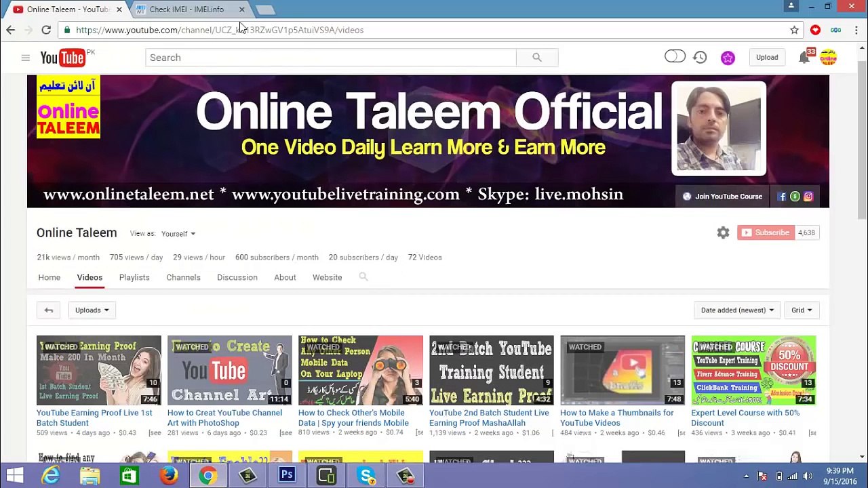Switch to Photoshop in the taskbar
Screen dimensions: 868x488
[287, 475]
